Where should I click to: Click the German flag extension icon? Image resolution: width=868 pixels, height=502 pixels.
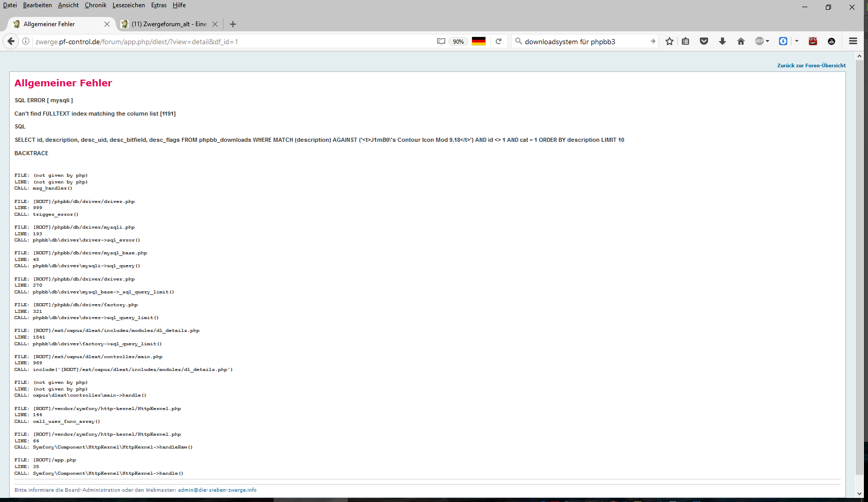[479, 41]
